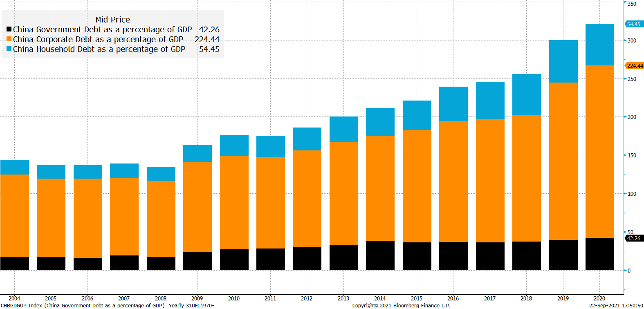The height and width of the screenshot is (309, 644).
Task: Click the 2004 x-axis label
Action: (x=14, y=298)
